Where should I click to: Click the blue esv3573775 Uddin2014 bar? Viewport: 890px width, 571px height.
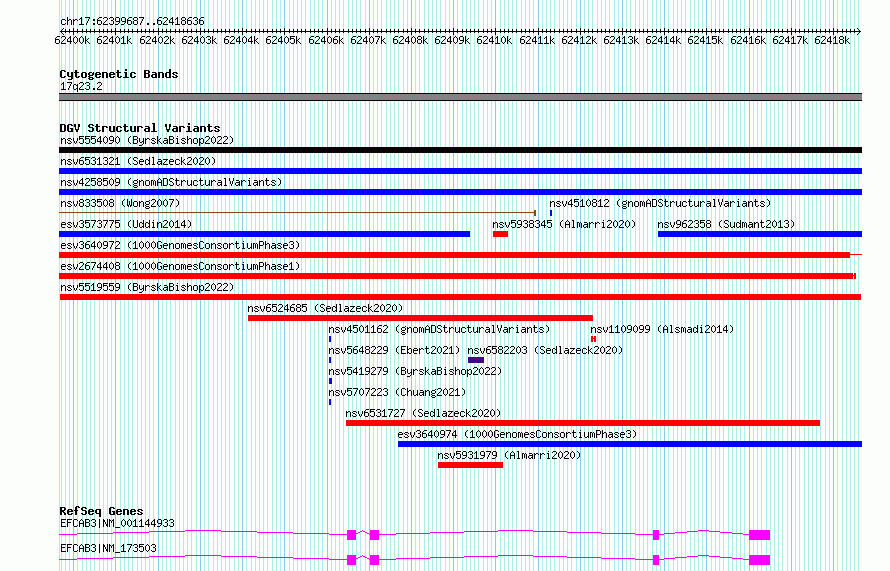[265, 234]
